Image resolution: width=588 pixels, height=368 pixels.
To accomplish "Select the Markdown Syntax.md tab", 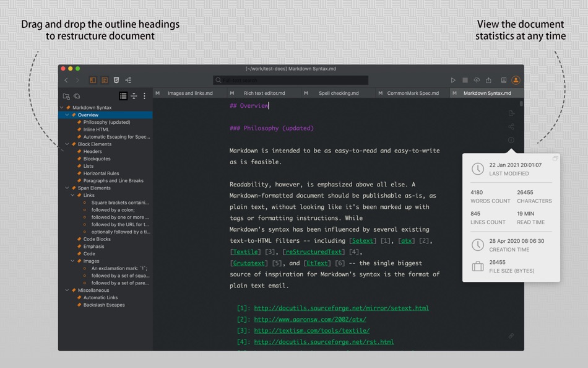I will click(x=487, y=93).
